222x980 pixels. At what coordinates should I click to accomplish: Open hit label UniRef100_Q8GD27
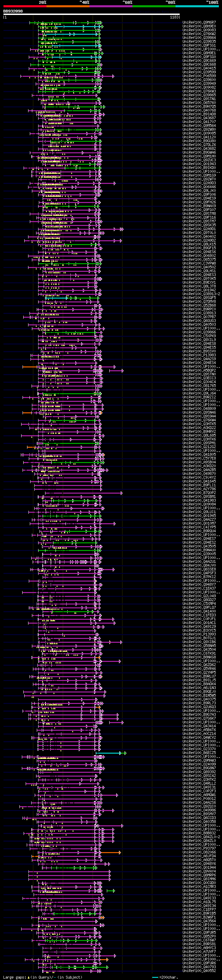click(199, 600)
